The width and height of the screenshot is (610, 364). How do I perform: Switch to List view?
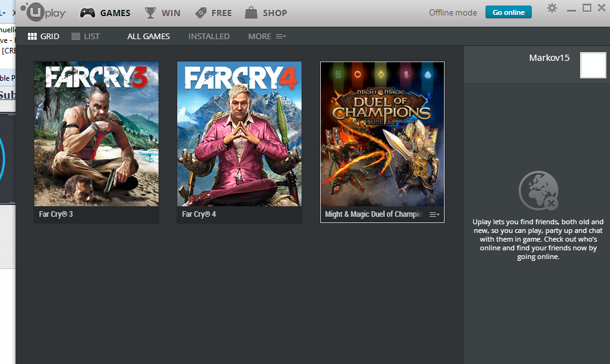pyautogui.click(x=86, y=36)
